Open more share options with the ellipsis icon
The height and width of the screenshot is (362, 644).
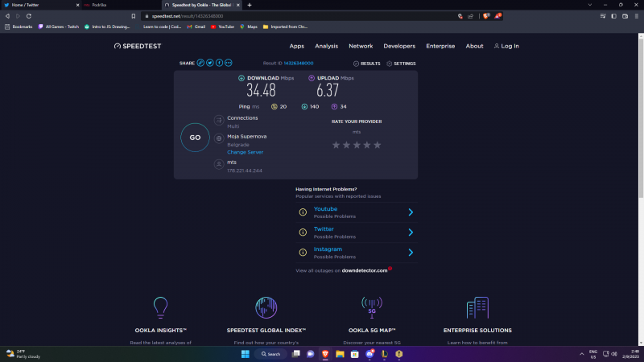click(229, 63)
